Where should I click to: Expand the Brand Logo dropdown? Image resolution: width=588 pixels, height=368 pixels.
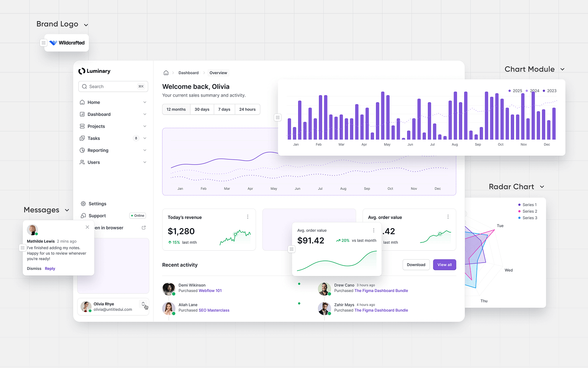(86, 25)
